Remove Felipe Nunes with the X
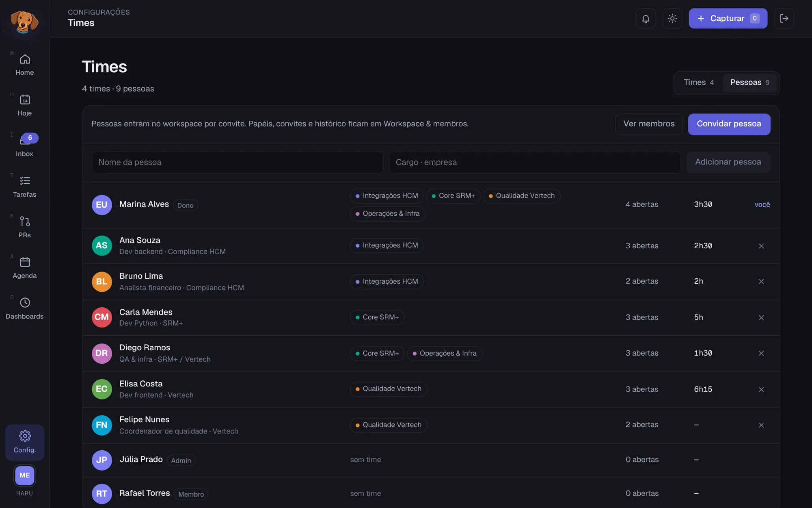 (x=761, y=425)
